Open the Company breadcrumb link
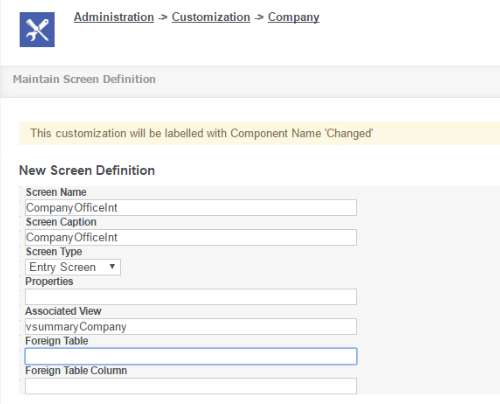The image size is (500, 404). click(x=293, y=17)
